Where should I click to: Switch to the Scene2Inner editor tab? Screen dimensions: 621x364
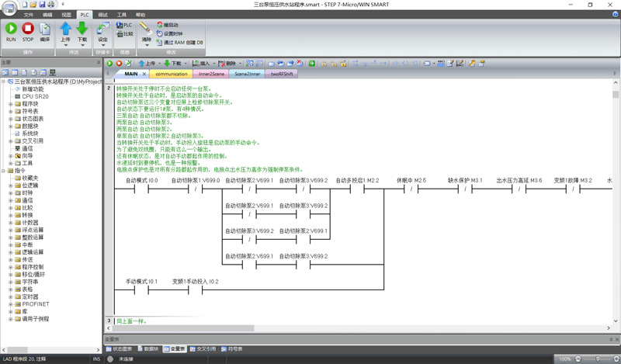point(247,74)
